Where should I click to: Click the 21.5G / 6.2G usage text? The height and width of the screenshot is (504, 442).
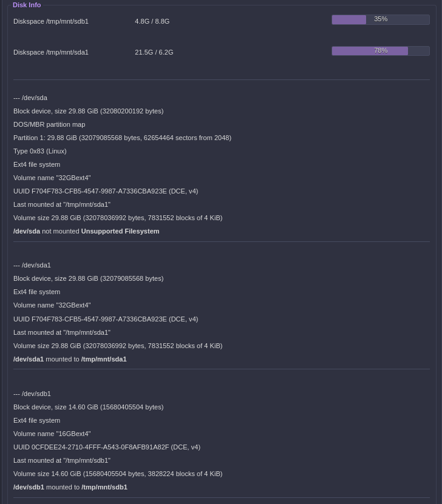tap(154, 52)
